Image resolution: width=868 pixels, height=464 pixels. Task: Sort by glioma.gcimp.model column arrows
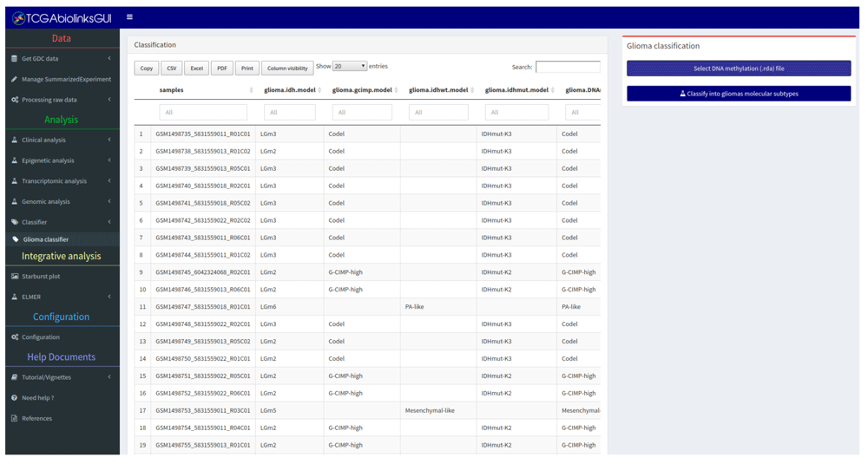pos(396,90)
